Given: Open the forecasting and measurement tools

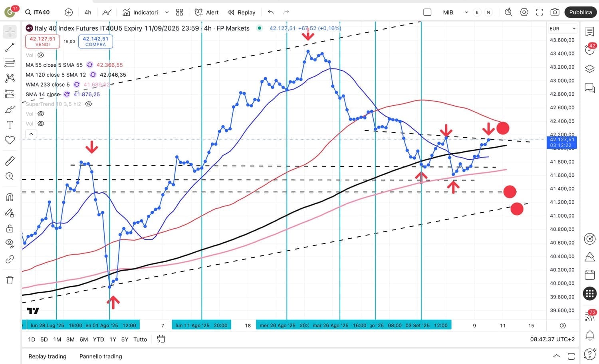Looking at the screenshot, I should [x=10, y=94].
